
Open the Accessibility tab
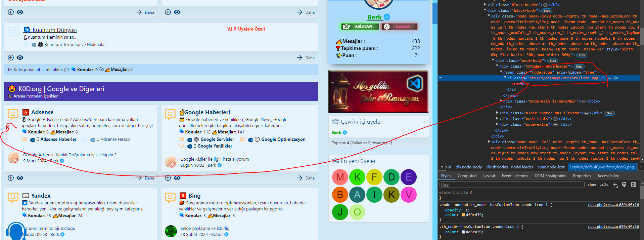(x=608, y=176)
